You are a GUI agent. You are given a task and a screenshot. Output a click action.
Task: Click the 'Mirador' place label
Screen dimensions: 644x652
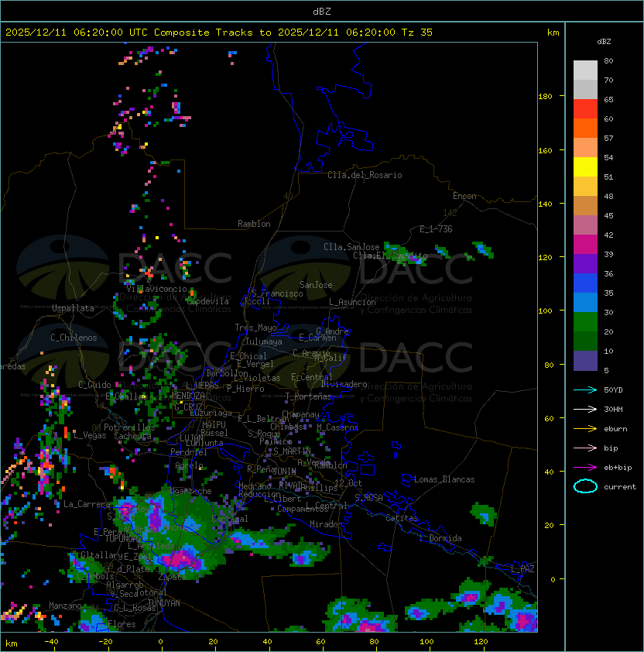[x=326, y=524]
